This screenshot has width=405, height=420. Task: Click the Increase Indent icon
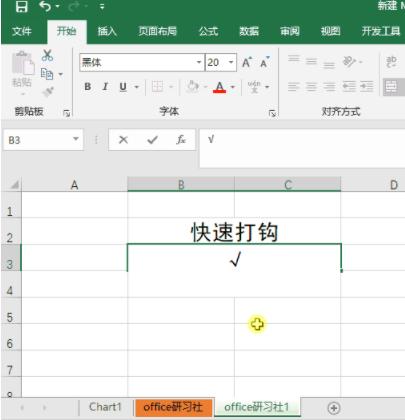[366, 87]
